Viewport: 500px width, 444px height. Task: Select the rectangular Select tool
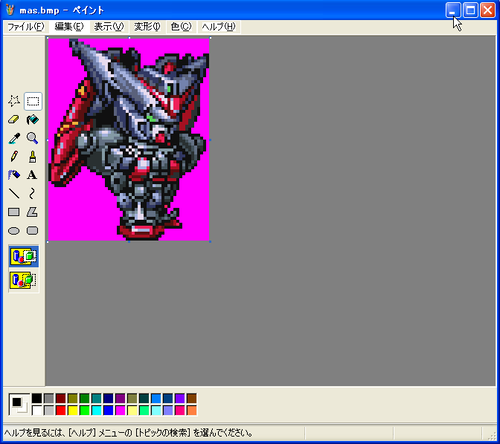pyautogui.click(x=33, y=101)
